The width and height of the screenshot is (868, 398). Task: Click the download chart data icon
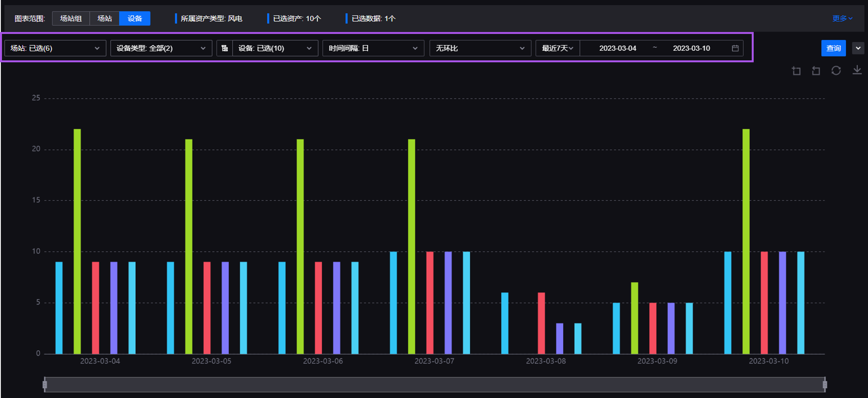click(857, 70)
